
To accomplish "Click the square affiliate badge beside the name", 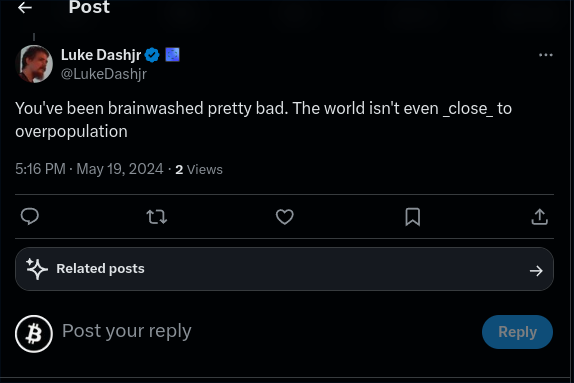I will 172,55.
